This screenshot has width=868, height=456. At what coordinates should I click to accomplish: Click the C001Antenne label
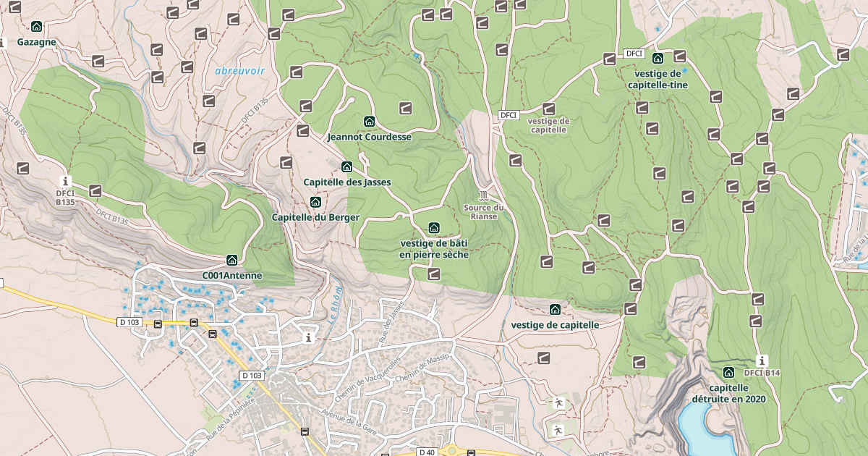click(x=232, y=276)
